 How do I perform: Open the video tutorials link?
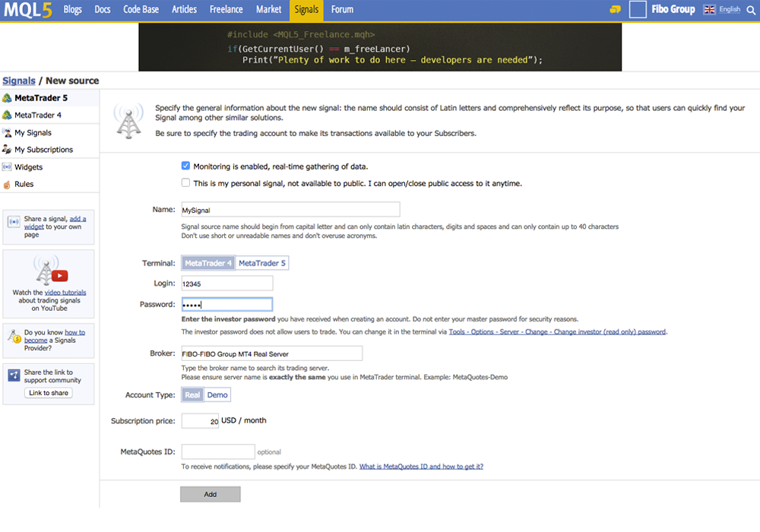[x=65, y=293]
